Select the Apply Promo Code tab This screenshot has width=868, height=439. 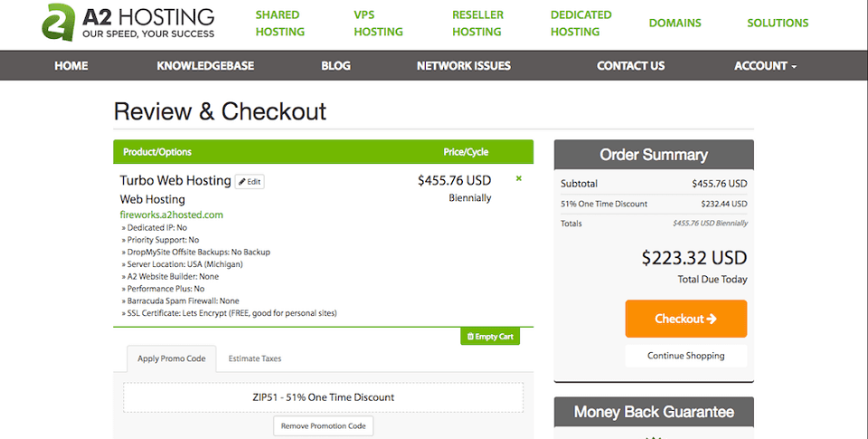172,358
